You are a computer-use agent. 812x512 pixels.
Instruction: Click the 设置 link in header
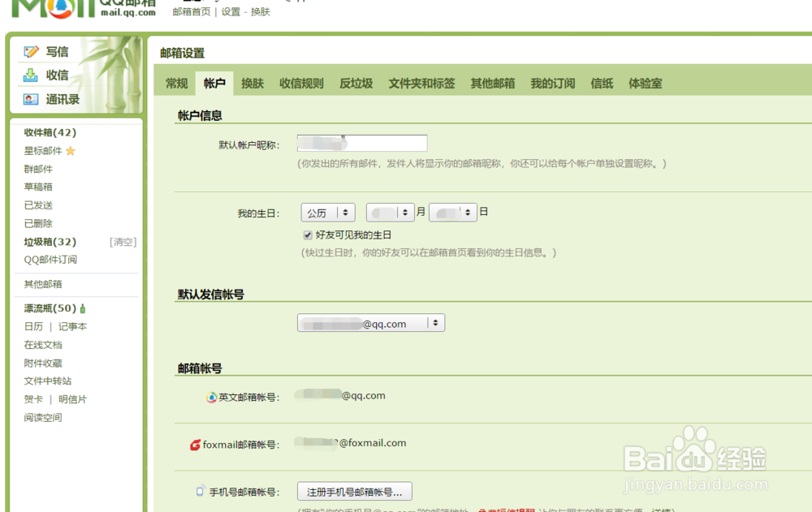(x=231, y=12)
